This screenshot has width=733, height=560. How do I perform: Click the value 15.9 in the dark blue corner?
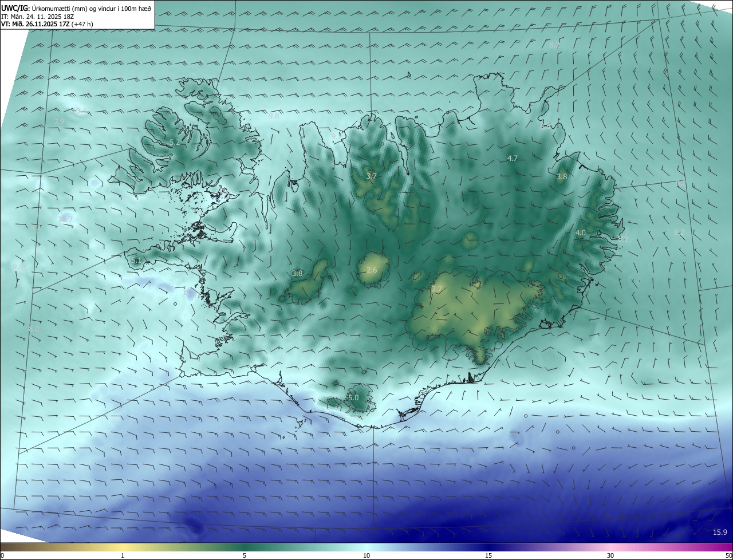click(x=720, y=533)
